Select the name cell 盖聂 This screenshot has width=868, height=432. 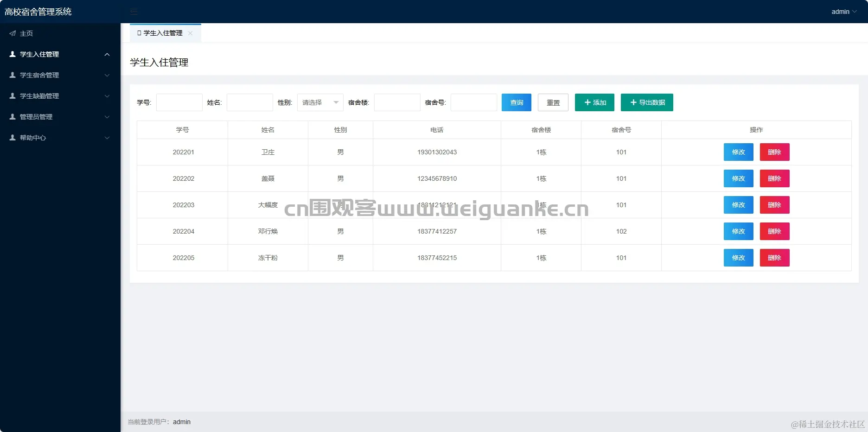[x=268, y=178]
